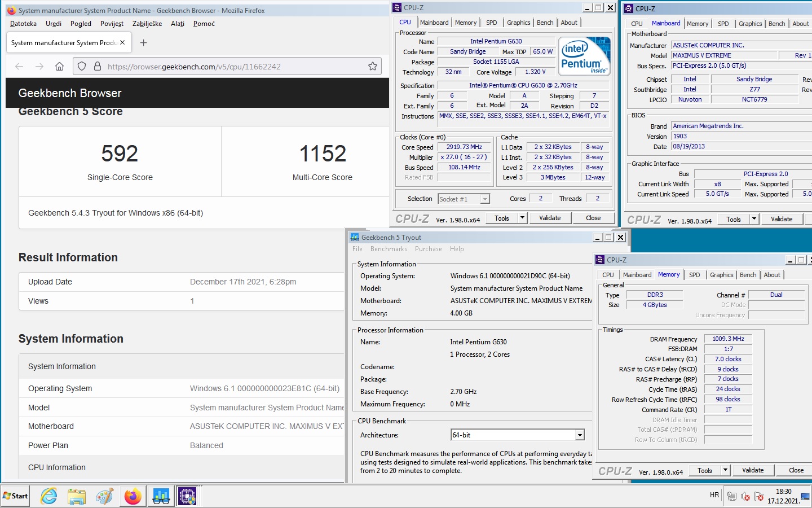
Task: Switch to Firefox in the taskbar
Action: (x=133, y=496)
